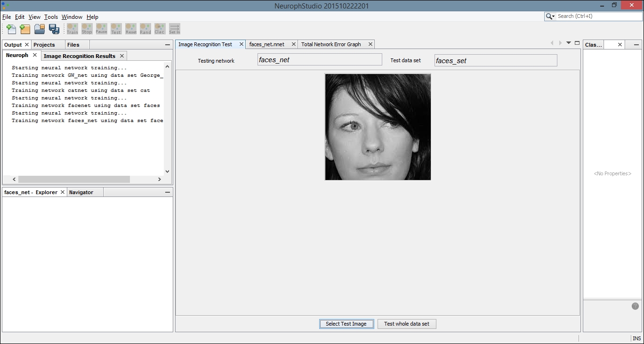
Task: Click the Clac toolbar icon
Action: [160, 29]
